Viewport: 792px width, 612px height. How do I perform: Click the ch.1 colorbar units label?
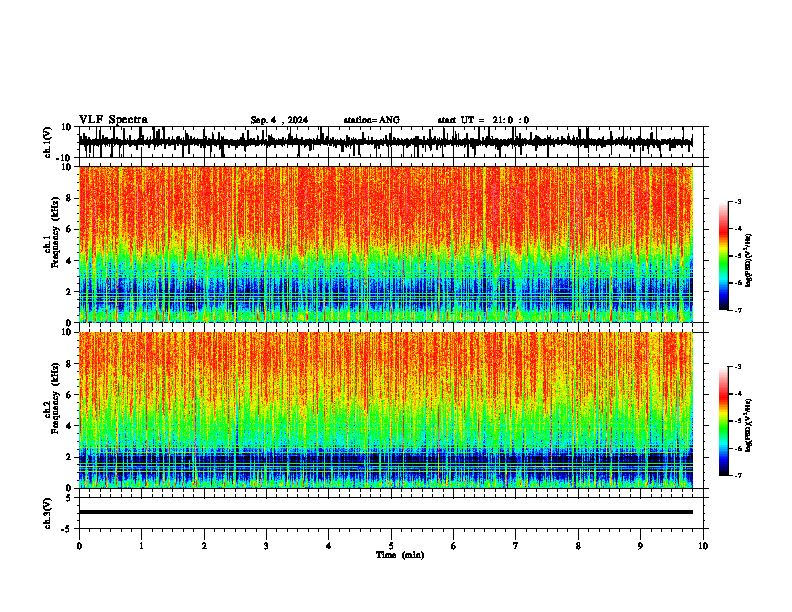(x=748, y=261)
